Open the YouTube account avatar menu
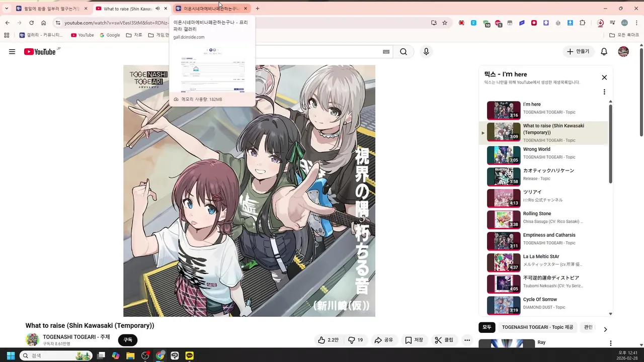644x362 pixels. tap(623, 52)
